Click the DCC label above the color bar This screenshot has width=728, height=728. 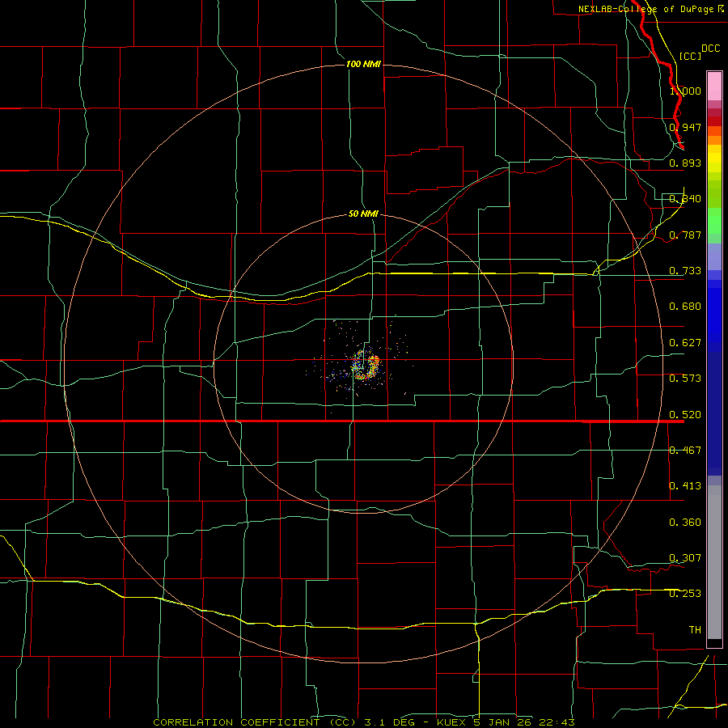710,49
